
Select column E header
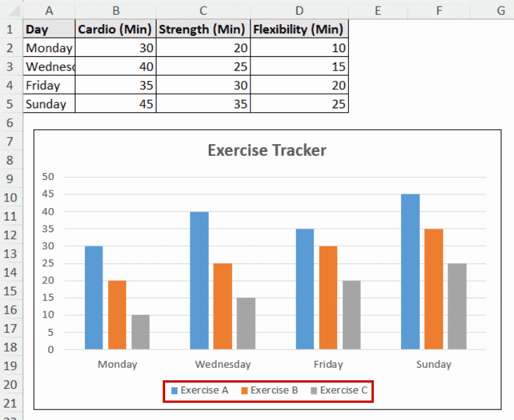(x=378, y=11)
